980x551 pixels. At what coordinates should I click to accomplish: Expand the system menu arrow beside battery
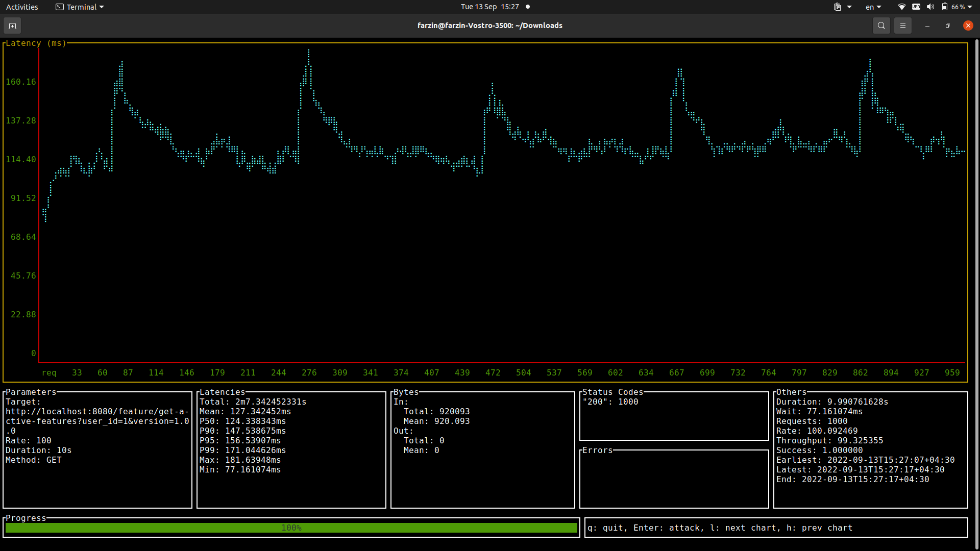click(970, 7)
